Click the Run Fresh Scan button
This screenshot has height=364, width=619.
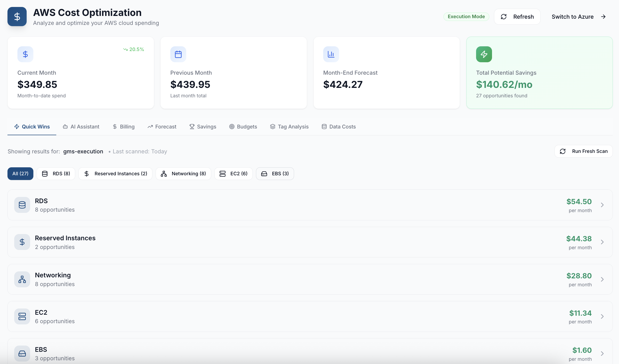584,151
